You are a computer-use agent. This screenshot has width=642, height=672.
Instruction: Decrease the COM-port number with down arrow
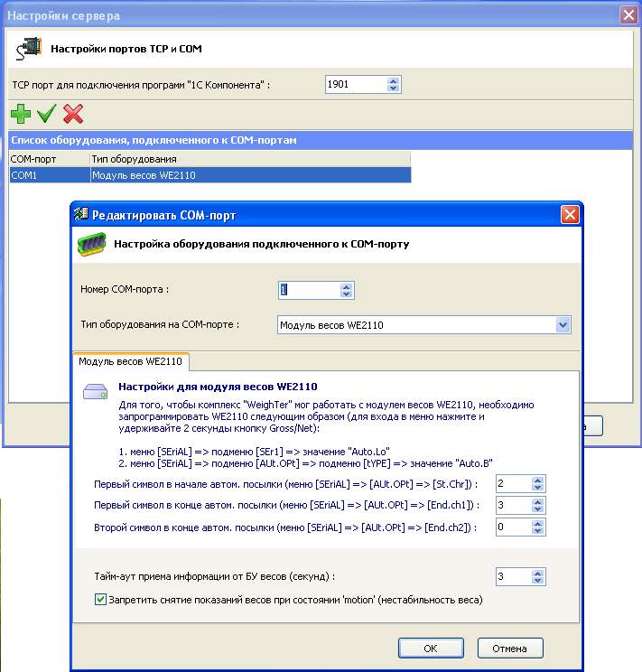pyautogui.click(x=346, y=294)
